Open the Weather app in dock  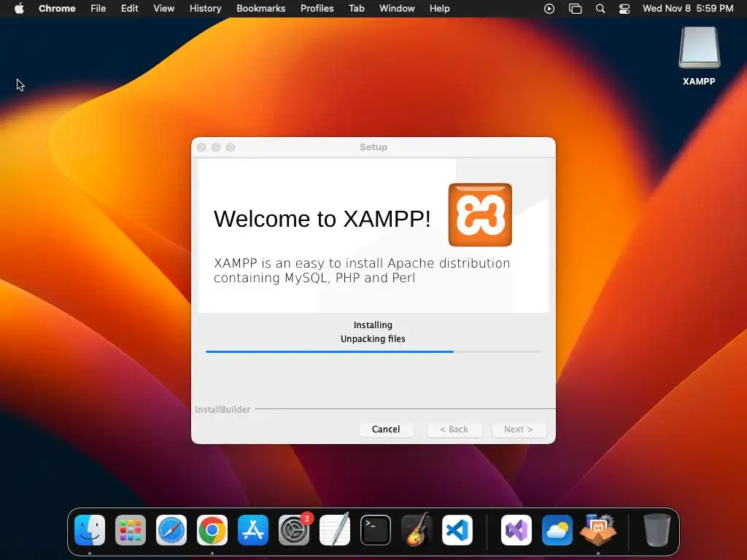(557, 530)
